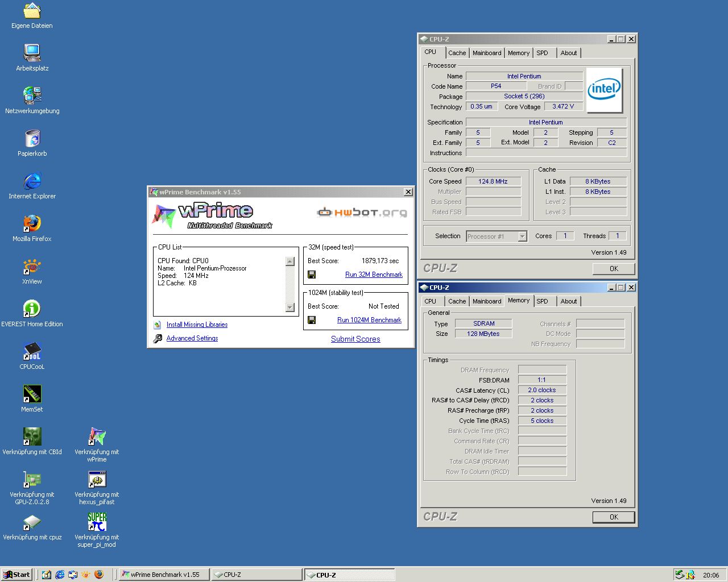Click HWBOT.org logo in wPrime

(x=362, y=213)
